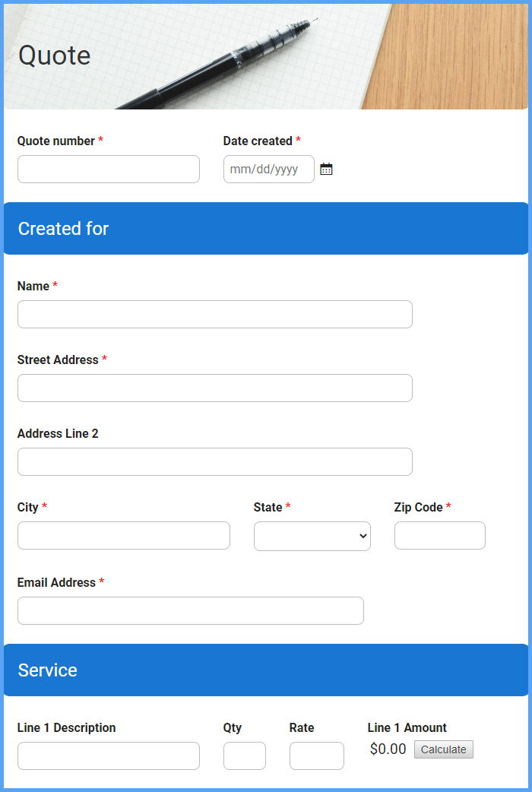532x792 pixels.
Task: Click the $0.00 amount display
Action: pyautogui.click(x=388, y=749)
